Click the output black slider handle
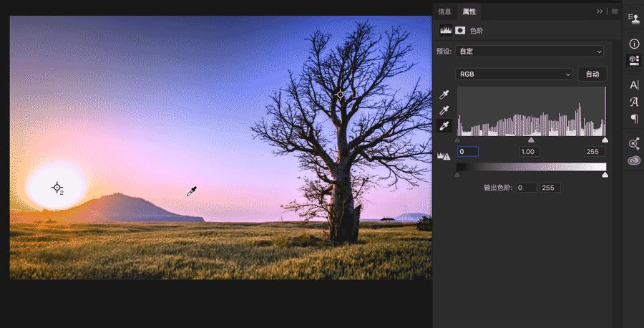Image resolution: width=644 pixels, height=328 pixels. tap(457, 175)
